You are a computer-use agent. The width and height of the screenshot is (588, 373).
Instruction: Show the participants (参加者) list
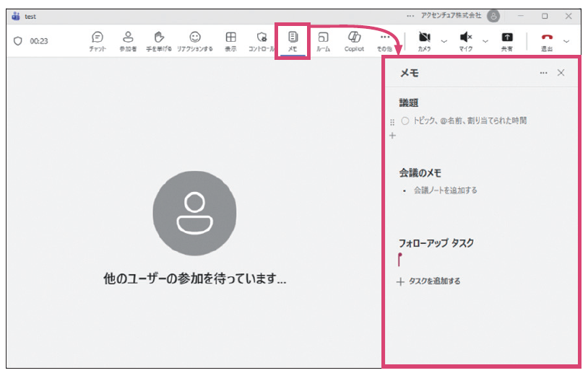point(128,41)
